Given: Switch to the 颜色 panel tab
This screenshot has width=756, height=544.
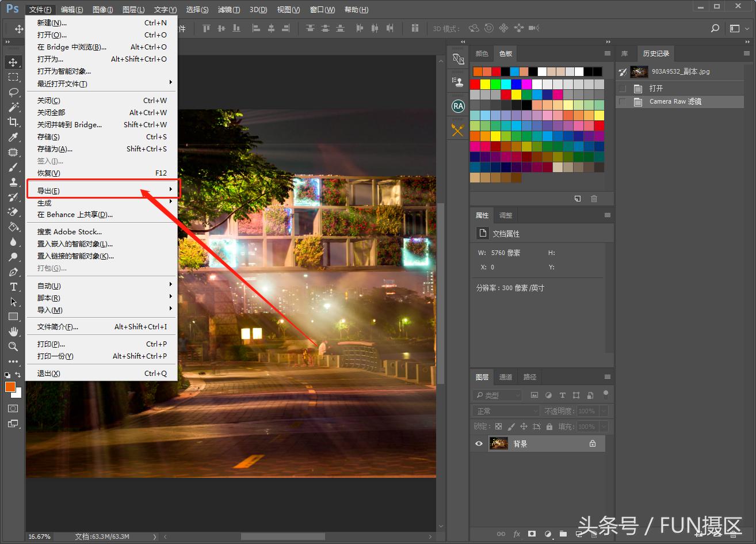Looking at the screenshot, I should click(482, 54).
